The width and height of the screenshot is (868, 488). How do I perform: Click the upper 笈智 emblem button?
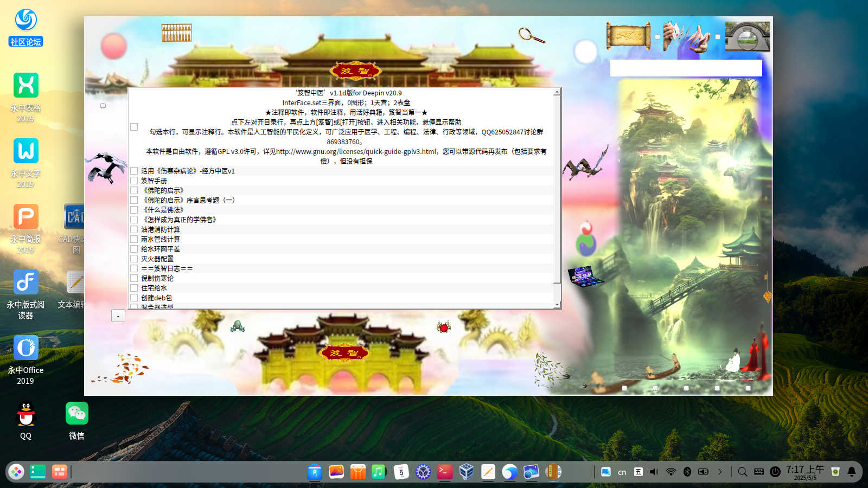[x=355, y=70]
